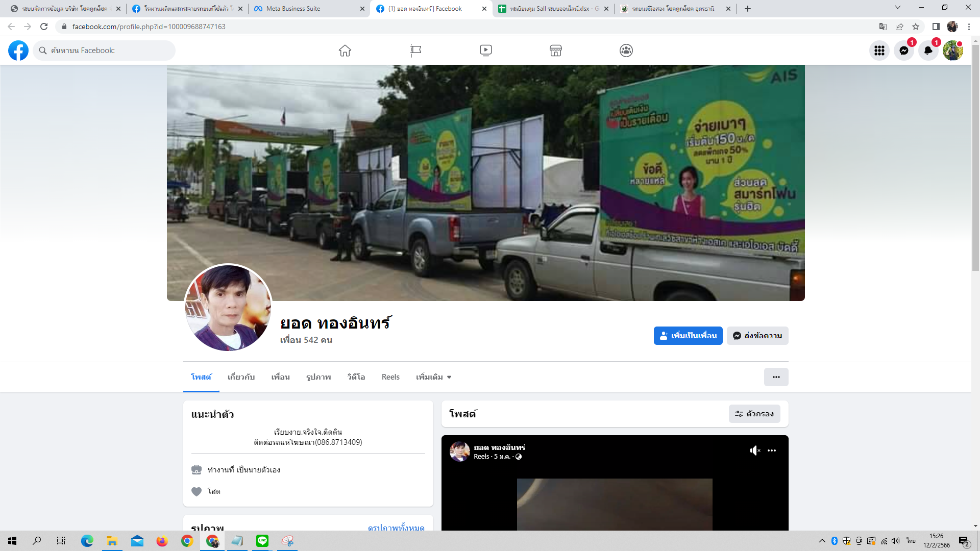The height and width of the screenshot is (551, 980).
Task: Click ส่งข้อความ message button
Action: click(757, 336)
